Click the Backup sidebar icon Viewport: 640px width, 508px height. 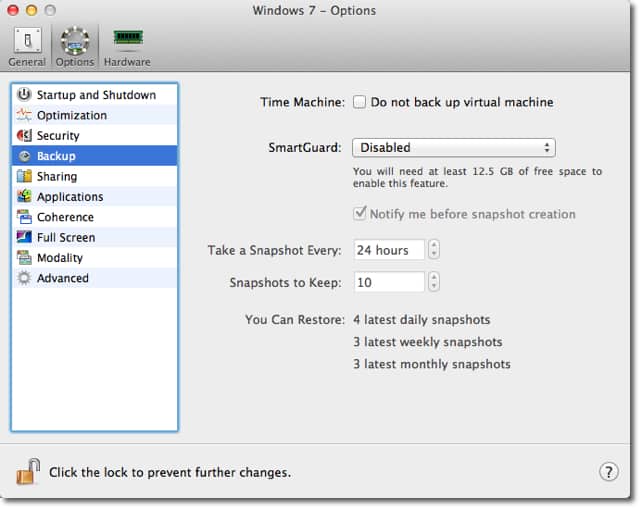(24, 156)
